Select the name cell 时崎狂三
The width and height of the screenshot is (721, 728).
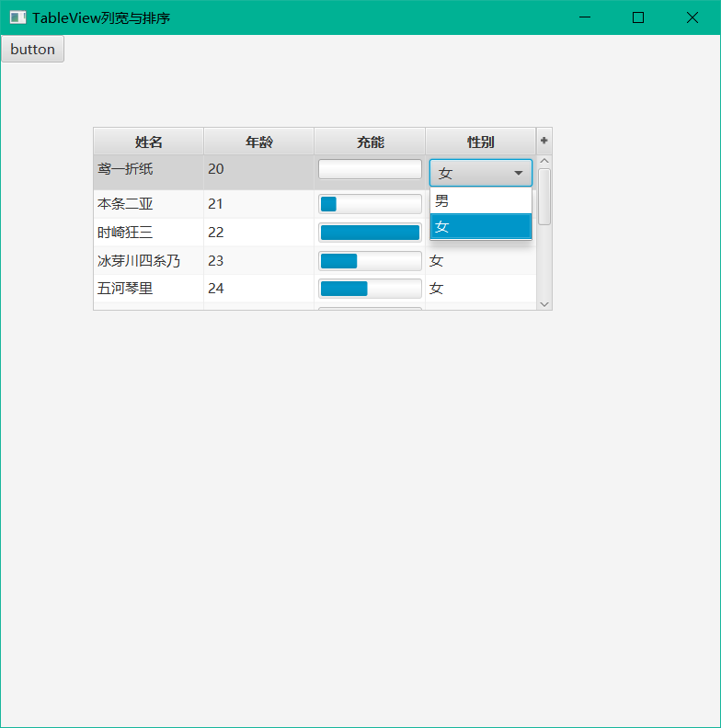pyautogui.click(x=148, y=233)
